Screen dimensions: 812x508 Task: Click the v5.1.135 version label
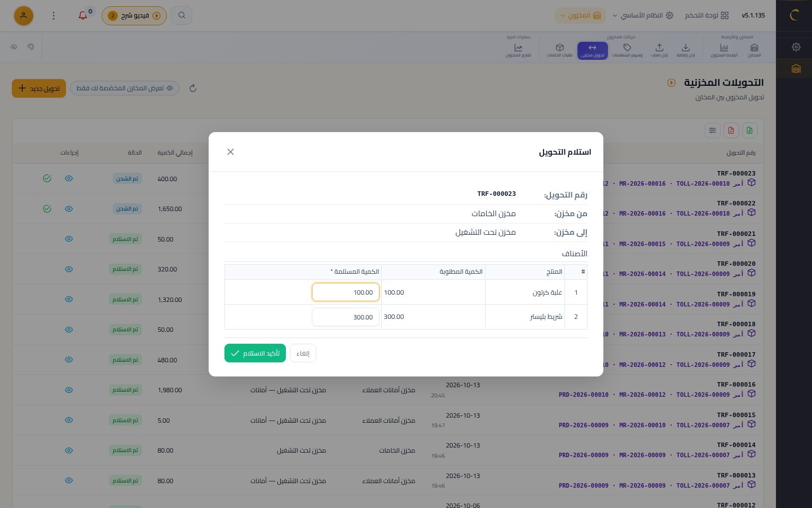click(753, 15)
